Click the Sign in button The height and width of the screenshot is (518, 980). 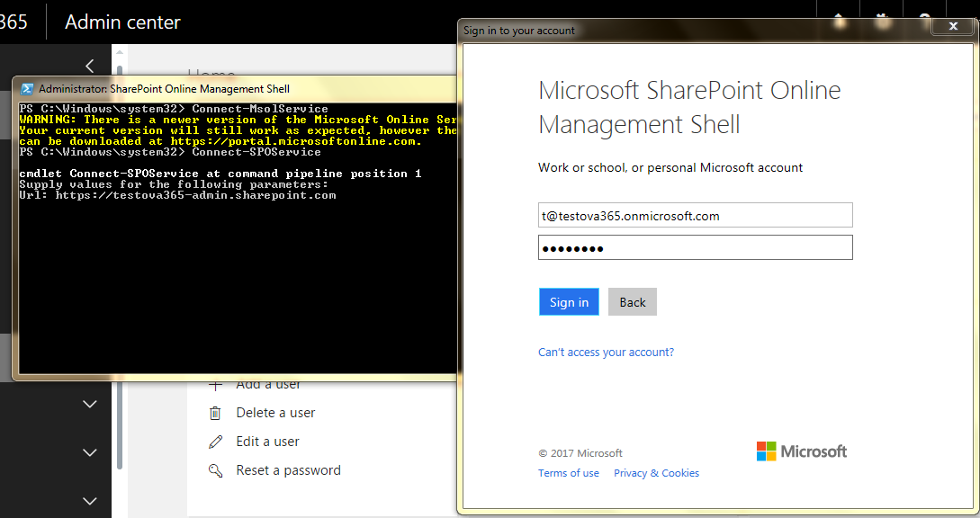pos(569,302)
